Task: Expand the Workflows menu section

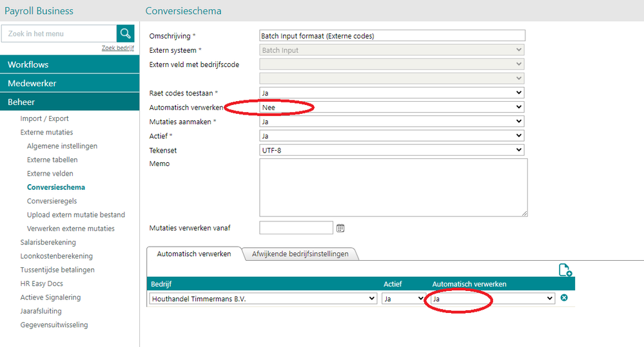Action: point(70,64)
